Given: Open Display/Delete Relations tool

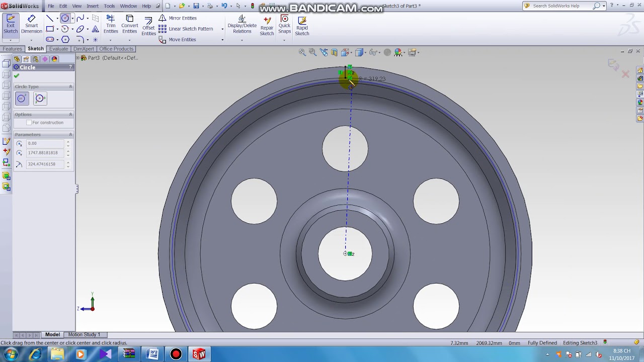Looking at the screenshot, I should (x=242, y=25).
